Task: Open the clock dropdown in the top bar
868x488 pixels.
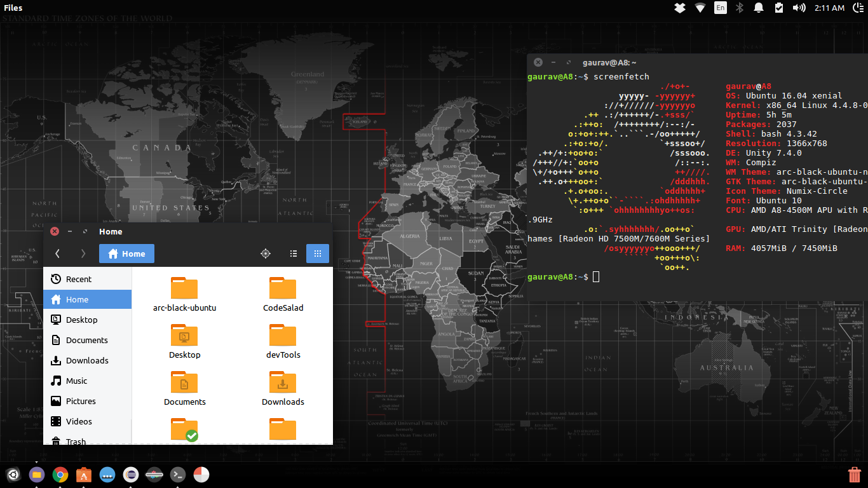Action: coord(829,7)
